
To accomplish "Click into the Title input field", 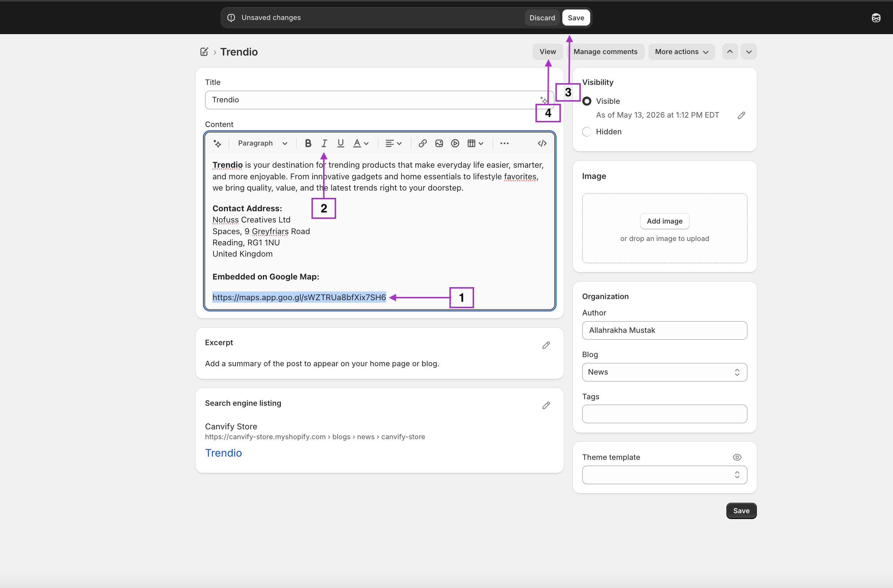I will pos(379,100).
